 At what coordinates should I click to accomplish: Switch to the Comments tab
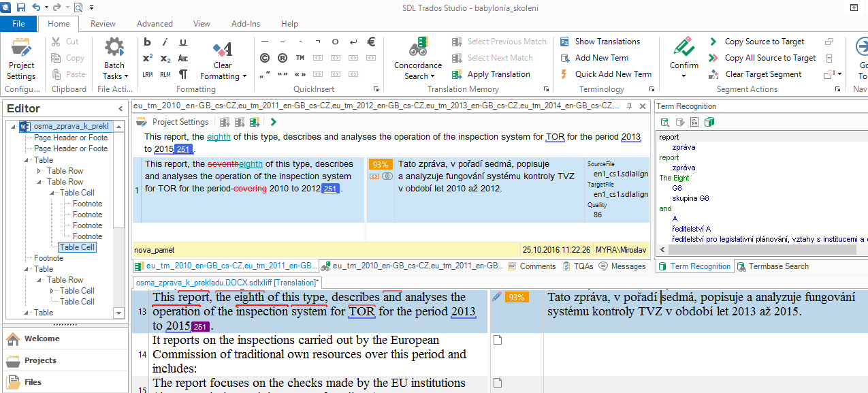pos(532,266)
